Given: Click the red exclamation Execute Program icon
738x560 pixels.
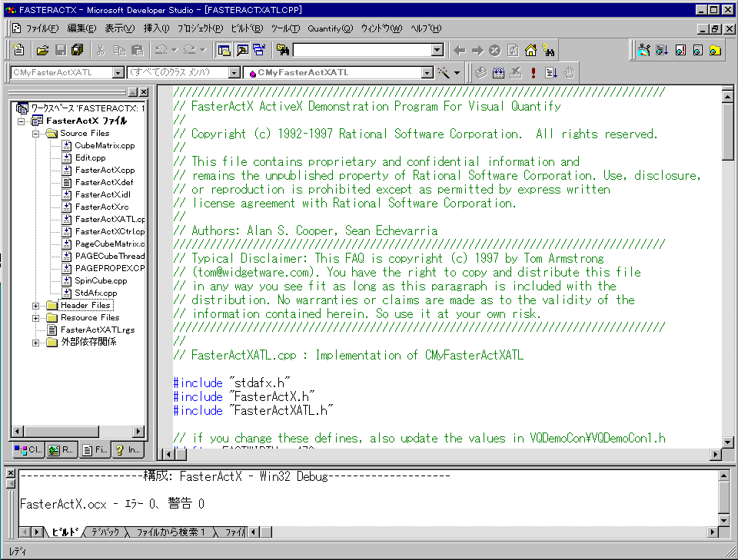Looking at the screenshot, I should pos(533,73).
